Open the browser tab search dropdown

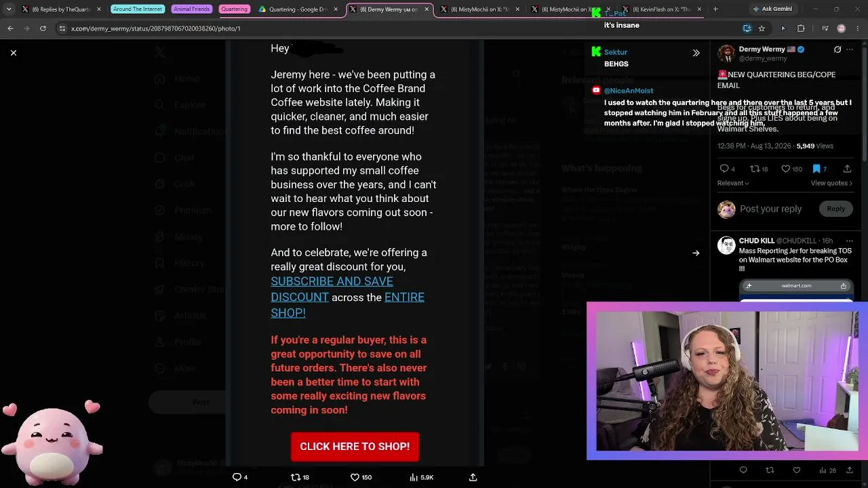(x=8, y=9)
